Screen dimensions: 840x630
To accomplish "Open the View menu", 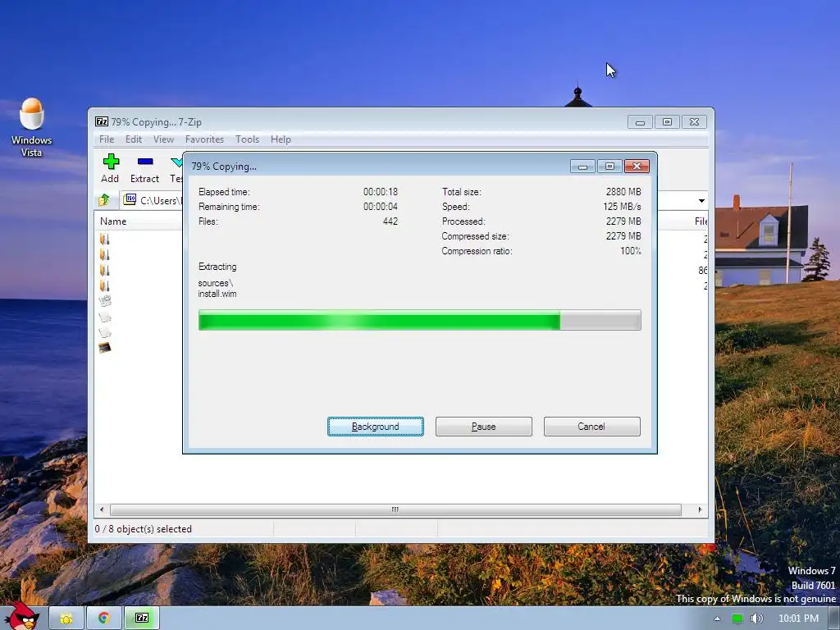I will tap(163, 139).
